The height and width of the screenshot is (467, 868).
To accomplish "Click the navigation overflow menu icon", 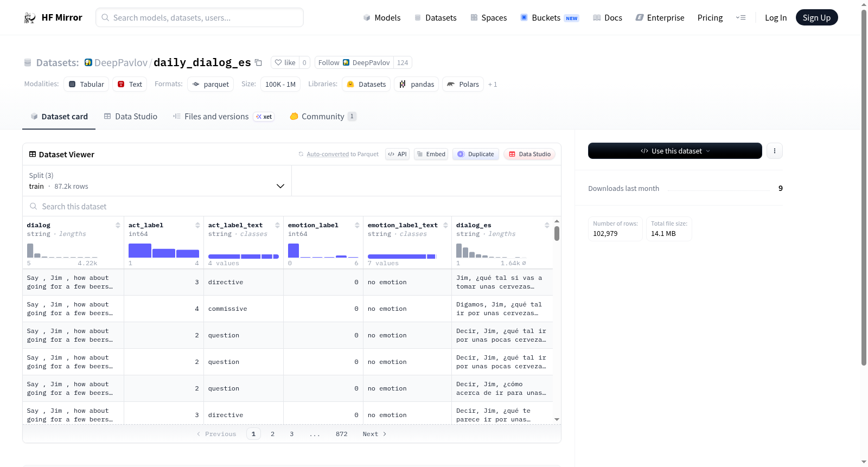I will tap(741, 18).
